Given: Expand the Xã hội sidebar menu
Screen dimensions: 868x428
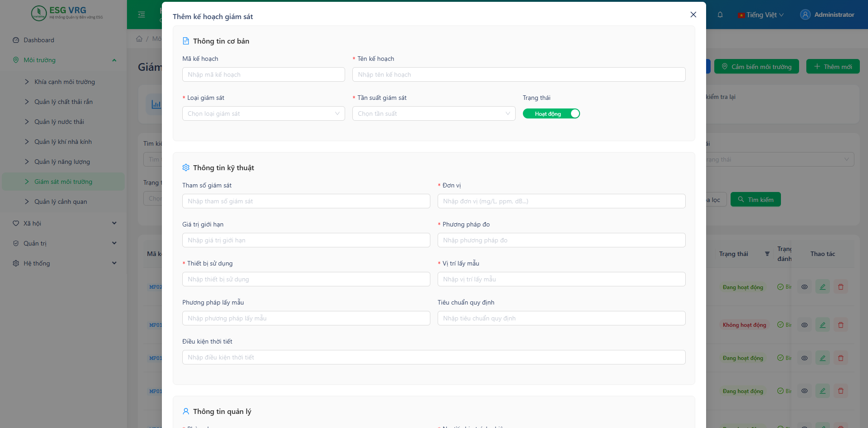Looking at the screenshot, I should pyautogui.click(x=63, y=223).
